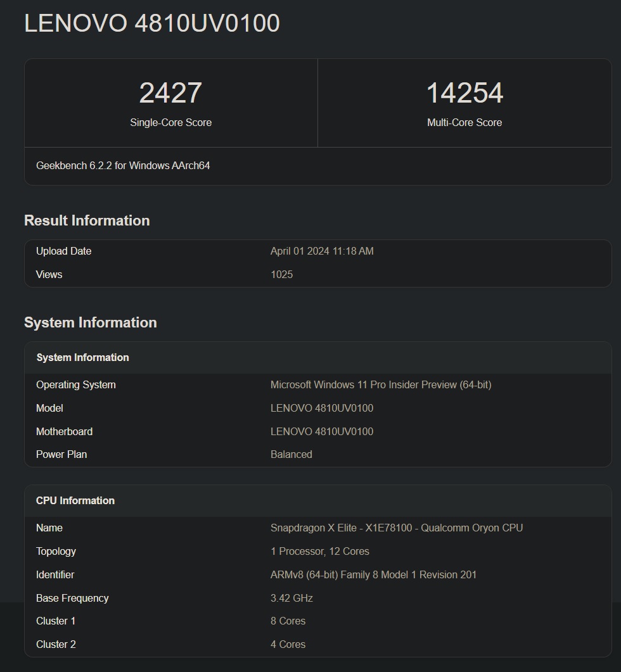
Task: Click the Topology label
Action: [56, 552]
